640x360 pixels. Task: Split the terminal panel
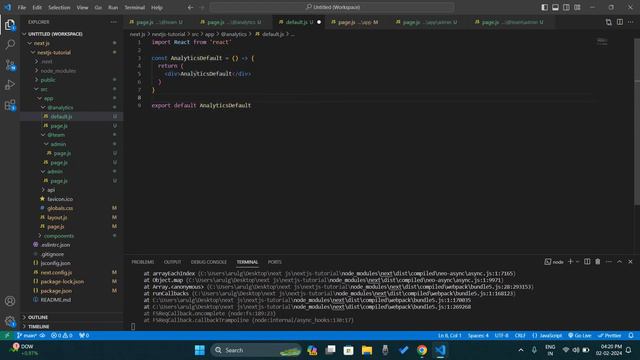[587, 262]
